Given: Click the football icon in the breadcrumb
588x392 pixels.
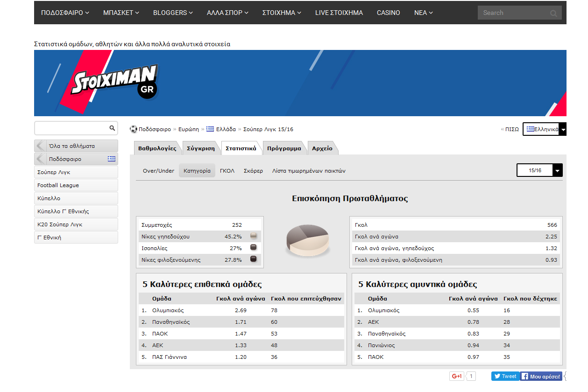Looking at the screenshot, I should pyautogui.click(x=133, y=129).
